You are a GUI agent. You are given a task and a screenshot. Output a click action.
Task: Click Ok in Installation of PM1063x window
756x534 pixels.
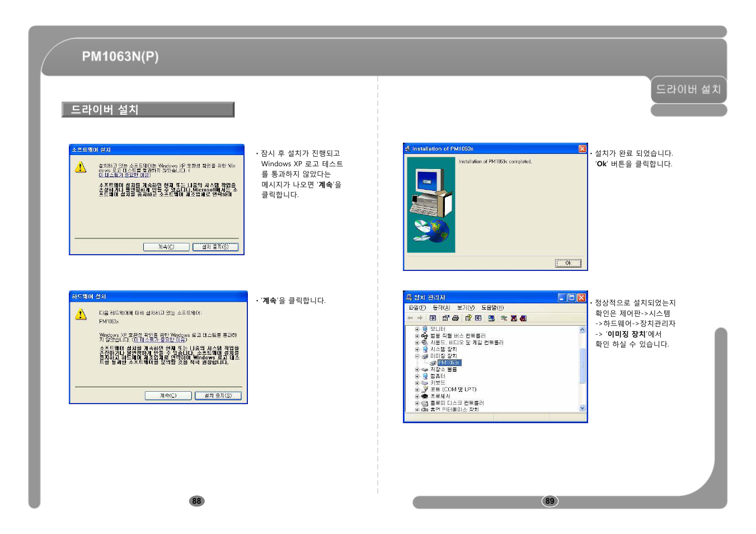point(568,263)
